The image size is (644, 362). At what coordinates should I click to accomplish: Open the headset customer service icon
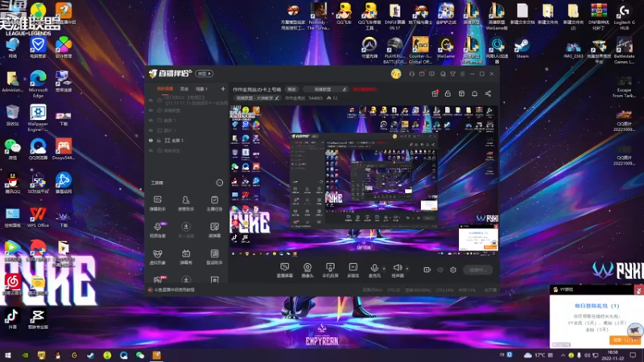(x=412, y=74)
